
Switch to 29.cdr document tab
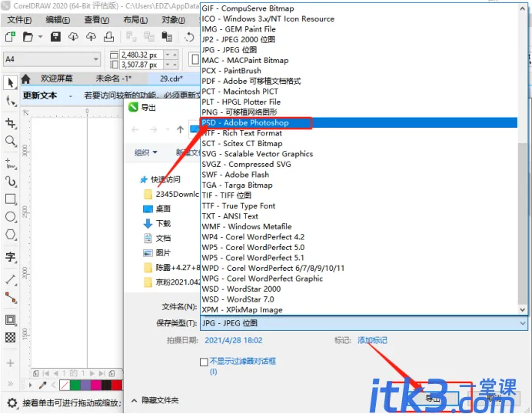(x=171, y=78)
